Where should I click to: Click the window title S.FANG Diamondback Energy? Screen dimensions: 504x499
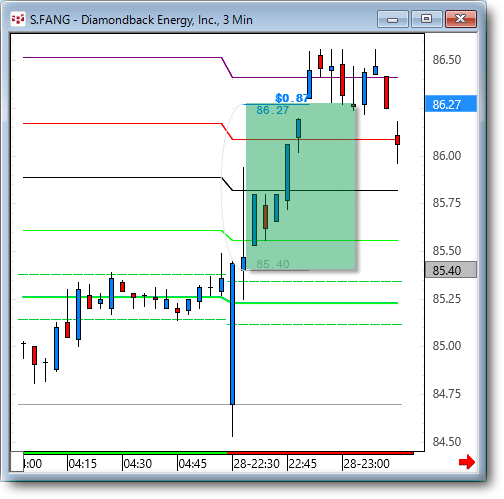pyautogui.click(x=141, y=20)
